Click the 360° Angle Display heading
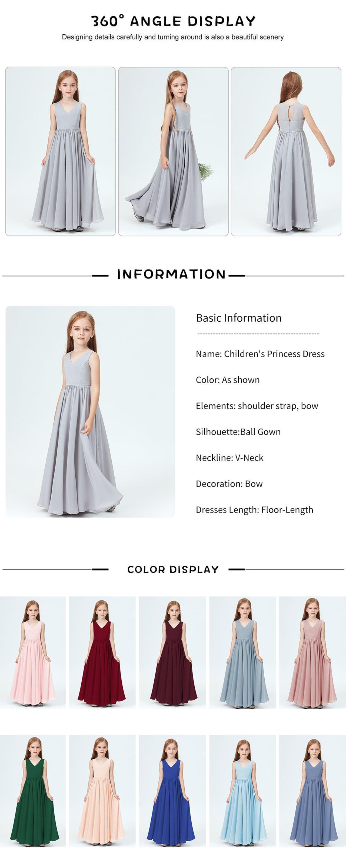The height and width of the screenshot is (868, 346). coord(173,21)
